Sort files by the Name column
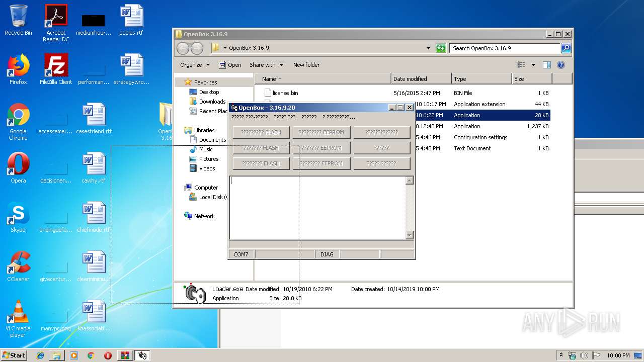 point(323,79)
